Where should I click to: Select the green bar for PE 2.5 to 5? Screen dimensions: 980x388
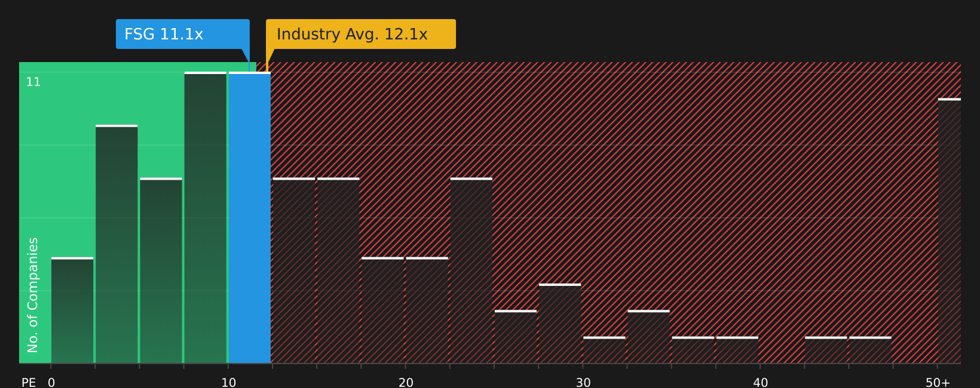[x=117, y=244]
